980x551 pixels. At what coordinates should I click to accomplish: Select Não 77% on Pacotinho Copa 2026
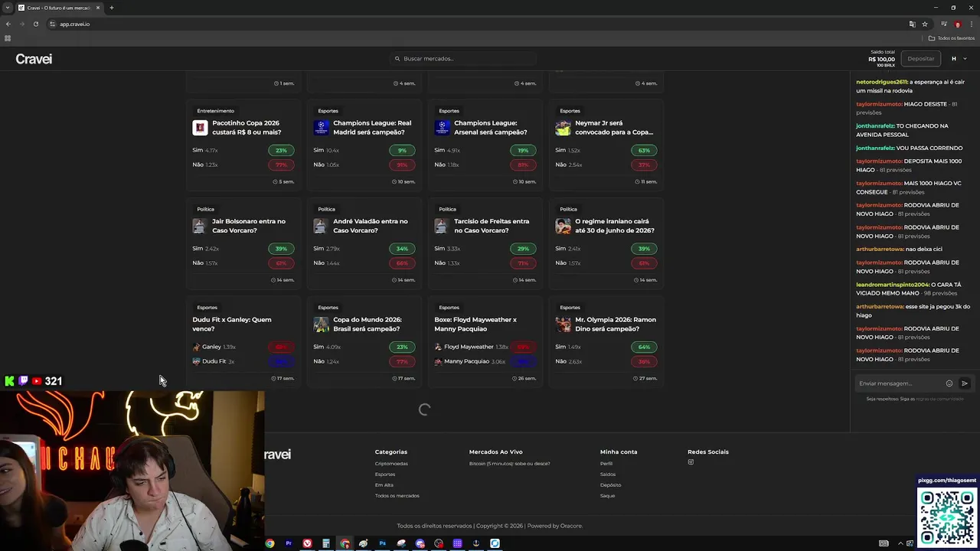point(281,165)
